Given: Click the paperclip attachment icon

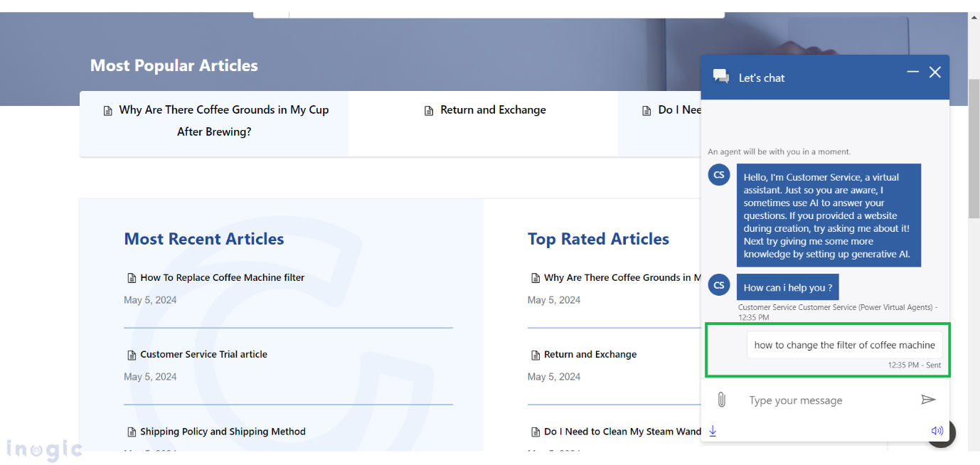Looking at the screenshot, I should click(x=721, y=400).
